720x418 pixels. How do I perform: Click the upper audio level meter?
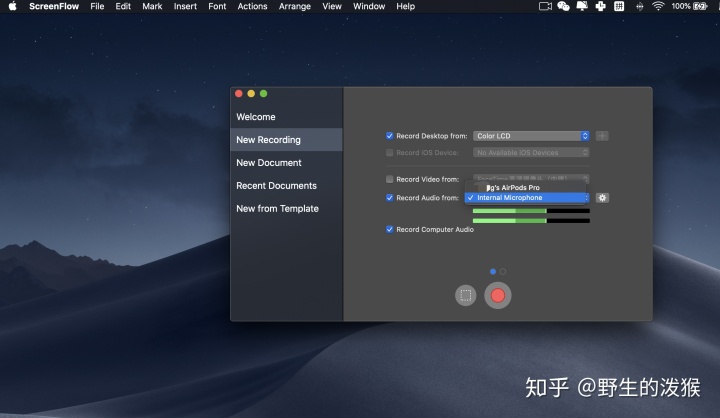click(x=531, y=211)
